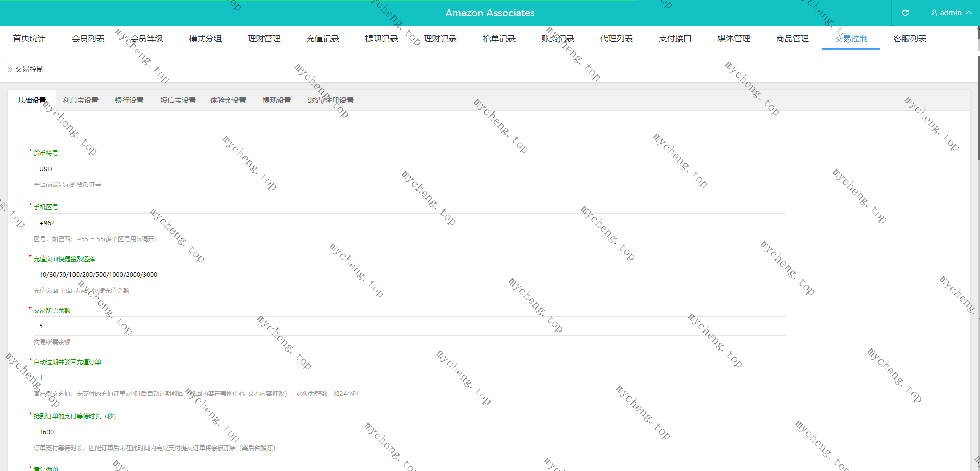Open 支付接口 menu item
Viewport: 980px width, 471px height.
tap(675, 38)
